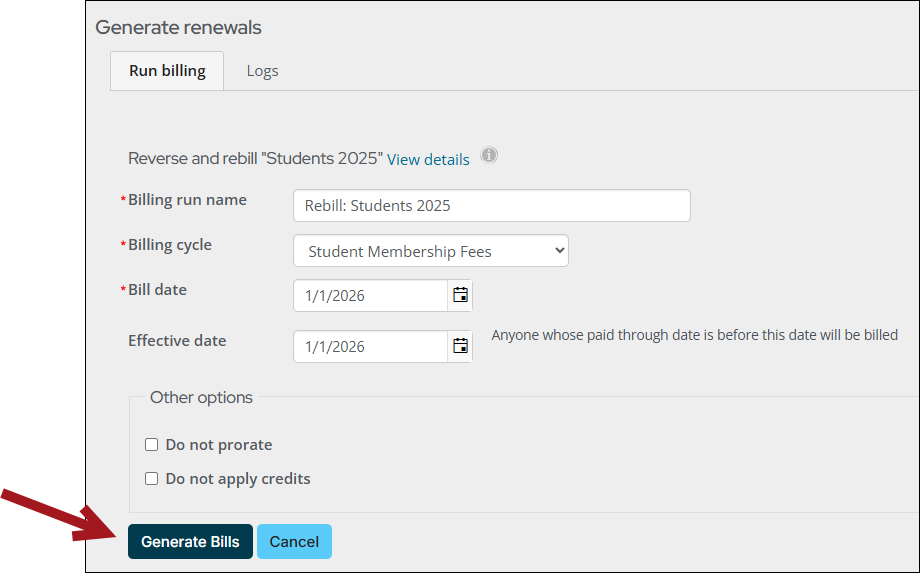The height and width of the screenshot is (573, 920).
Task: Select the Effective date text box
Action: tap(370, 347)
